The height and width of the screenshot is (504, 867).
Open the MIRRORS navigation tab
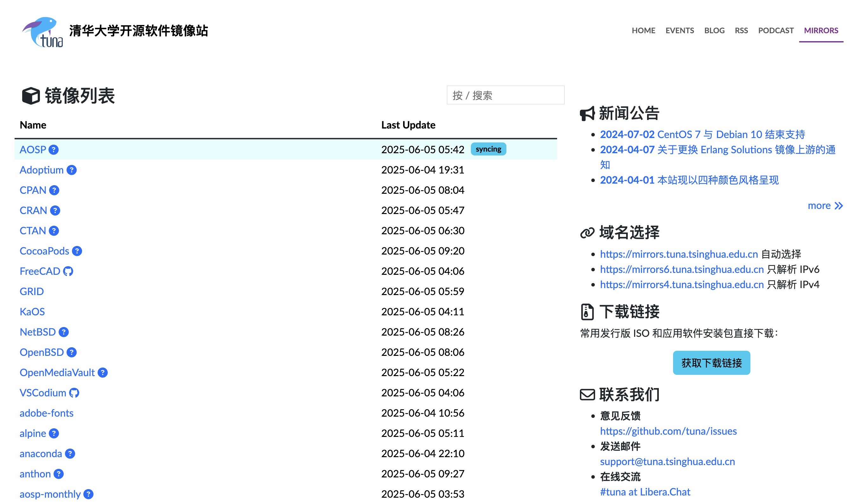(821, 31)
